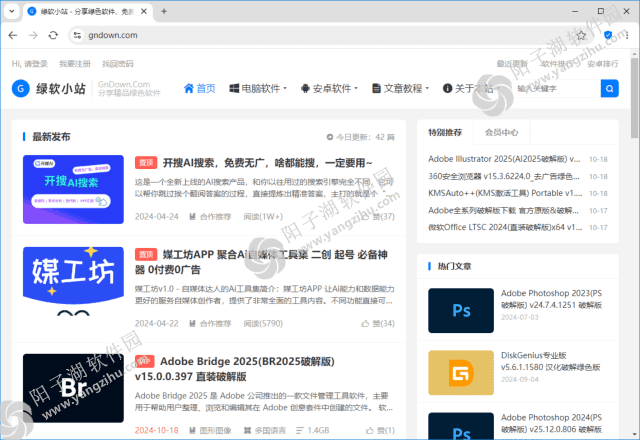Open site information icon beside gndown.com

coord(77,36)
